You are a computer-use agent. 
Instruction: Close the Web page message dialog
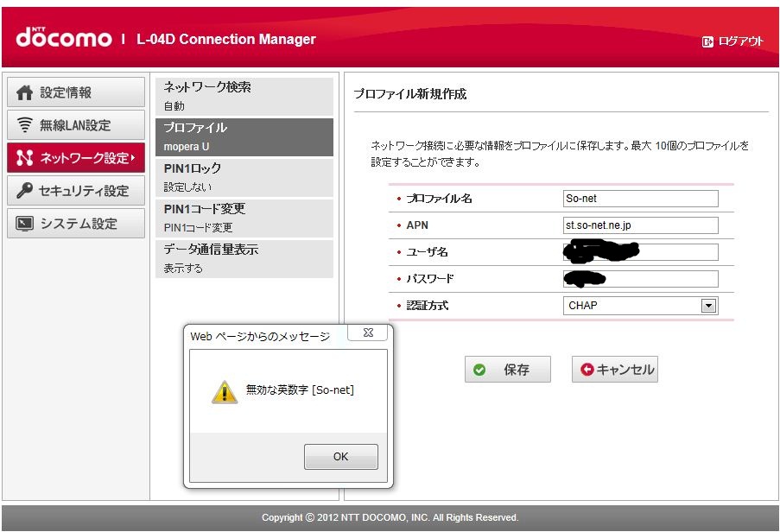pyautogui.click(x=368, y=332)
